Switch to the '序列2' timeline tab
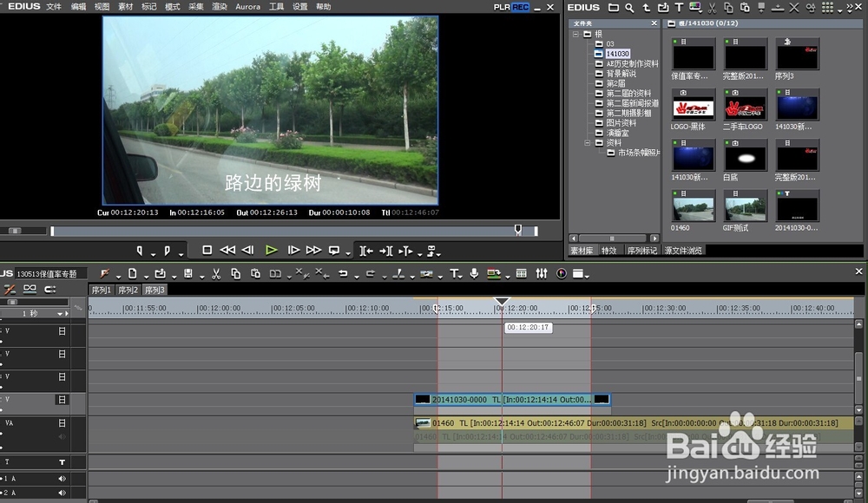 (x=128, y=290)
